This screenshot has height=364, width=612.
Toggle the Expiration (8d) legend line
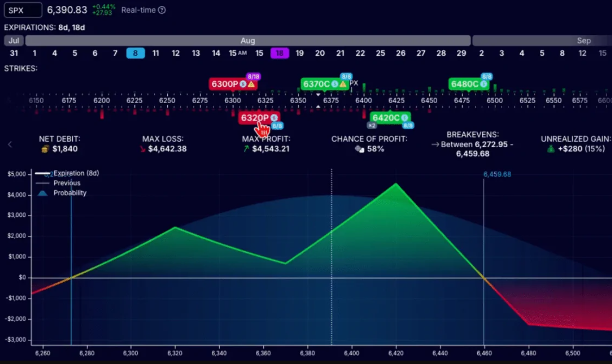(x=76, y=173)
